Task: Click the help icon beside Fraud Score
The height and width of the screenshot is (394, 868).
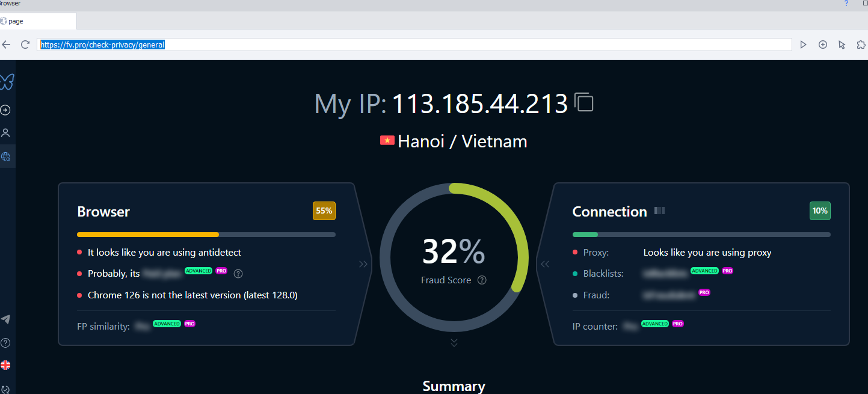Action: (x=482, y=280)
